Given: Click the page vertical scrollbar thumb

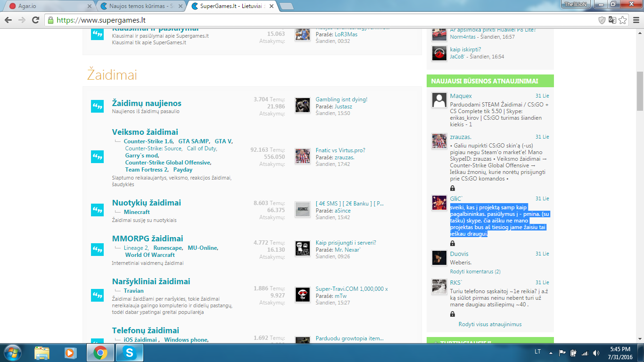Looking at the screenshot, I should (640, 92).
